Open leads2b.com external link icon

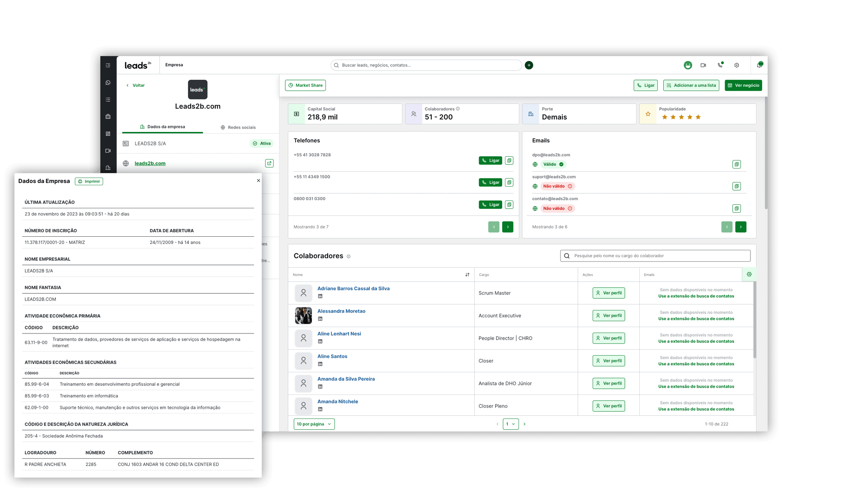pos(269,163)
